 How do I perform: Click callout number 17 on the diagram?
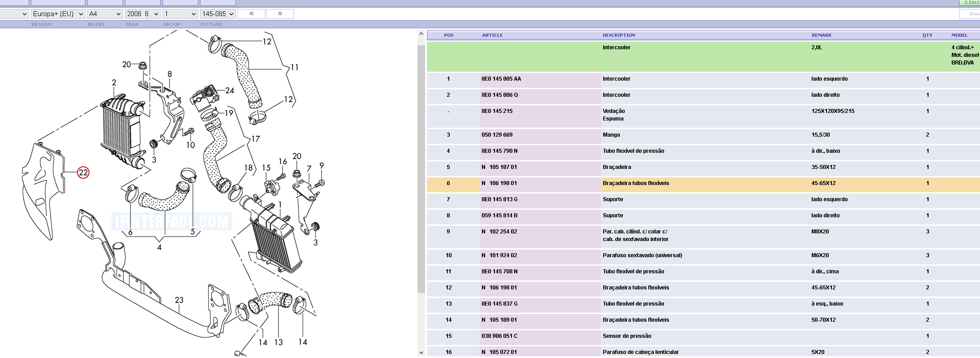pyautogui.click(x=255, y=139)
